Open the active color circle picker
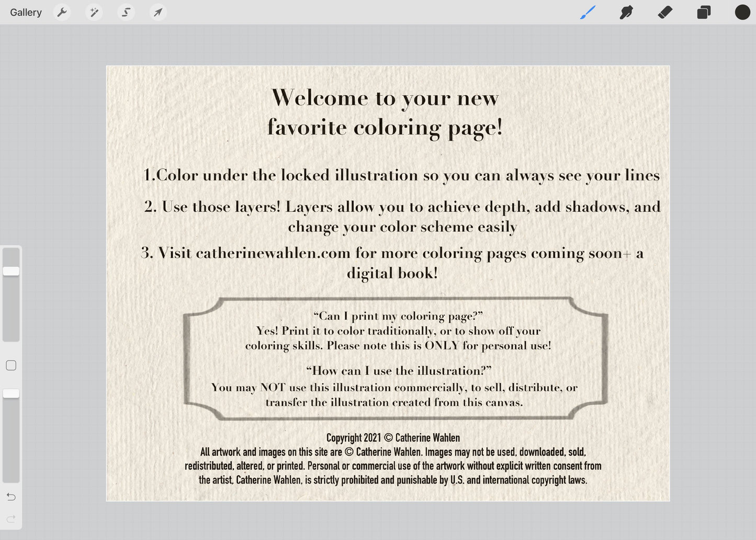Image resolution: width=756 pixels, height=540 pixels. pos(742,12)
